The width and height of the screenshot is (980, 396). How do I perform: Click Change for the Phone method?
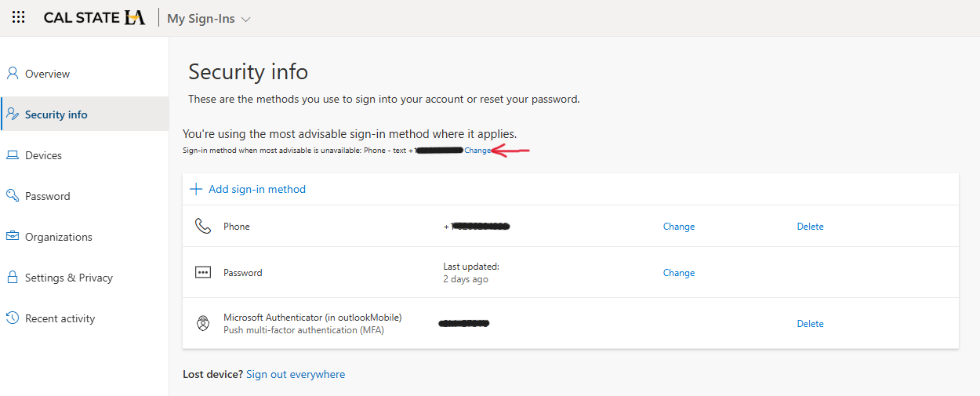[x=678, y=227]
